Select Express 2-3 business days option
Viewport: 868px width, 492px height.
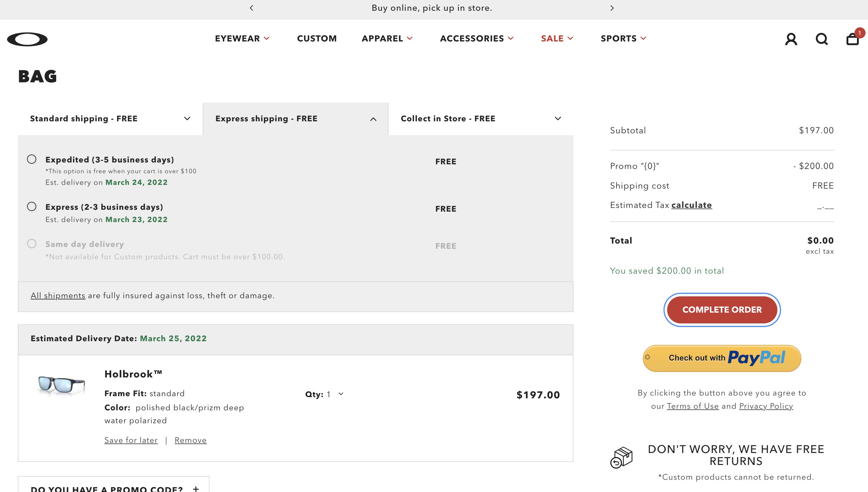click(x=32, y=206)
